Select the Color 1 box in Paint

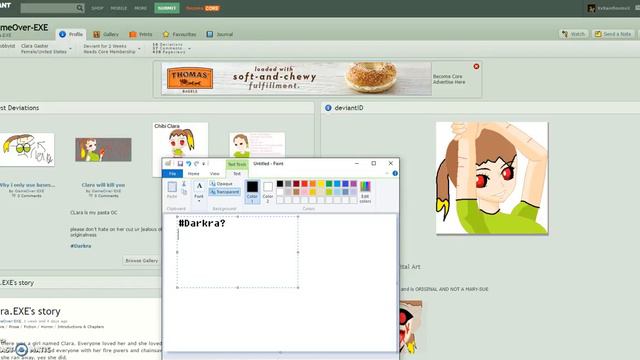[x=252, y=191]
